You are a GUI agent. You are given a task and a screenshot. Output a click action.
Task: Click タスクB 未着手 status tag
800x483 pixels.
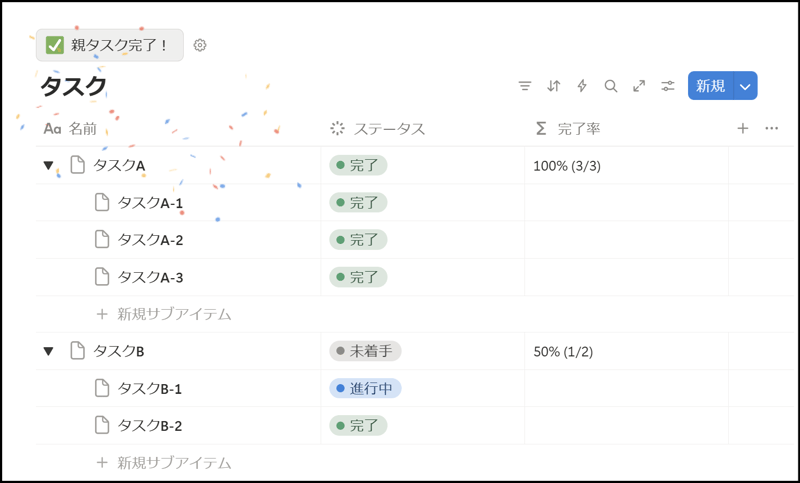coord(365,351)
